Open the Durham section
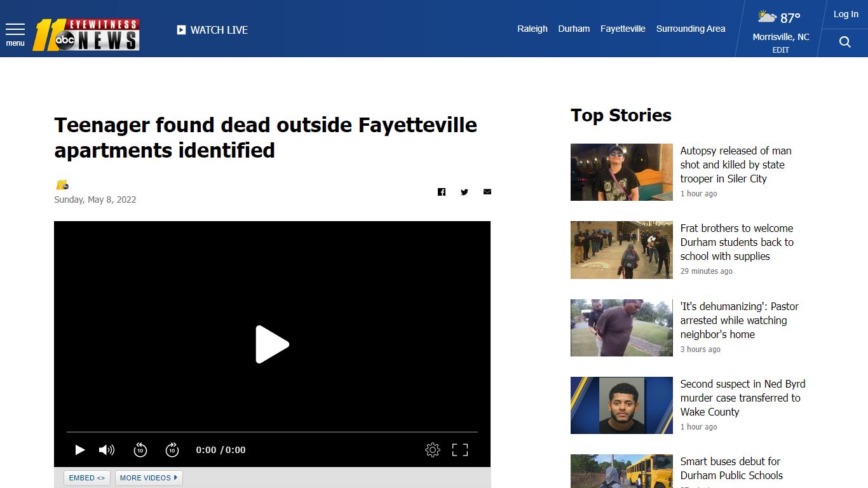This screenshot has width=868, height=488. pyautogui.click(x=574, y=29)
